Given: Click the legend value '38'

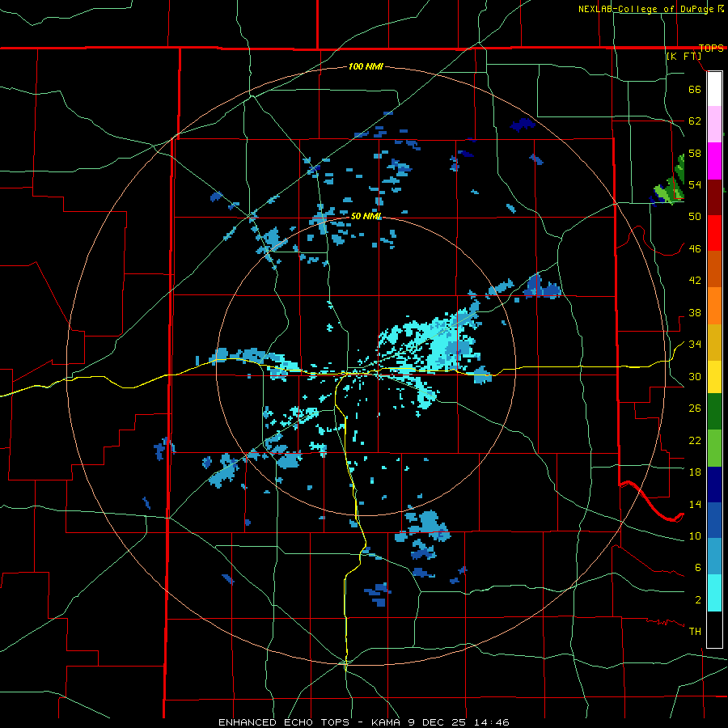Looking at the screenshot, I should (x=695, y=312).
